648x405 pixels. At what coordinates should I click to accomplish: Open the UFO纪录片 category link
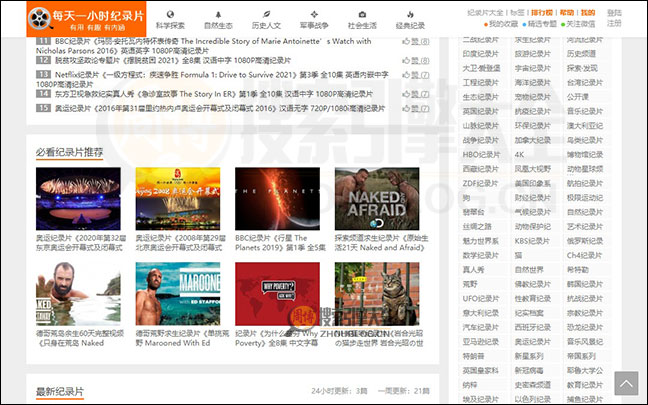(482, 298)
